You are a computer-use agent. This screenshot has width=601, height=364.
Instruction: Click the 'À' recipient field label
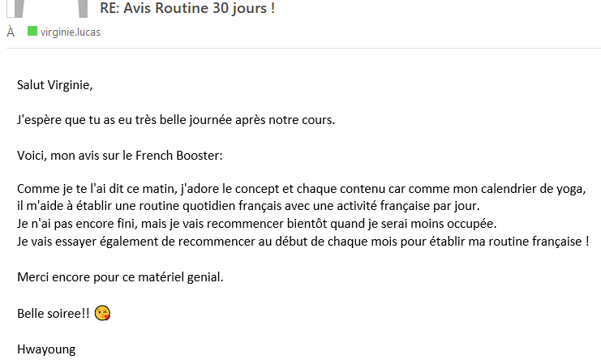click(x=11, y=32)
